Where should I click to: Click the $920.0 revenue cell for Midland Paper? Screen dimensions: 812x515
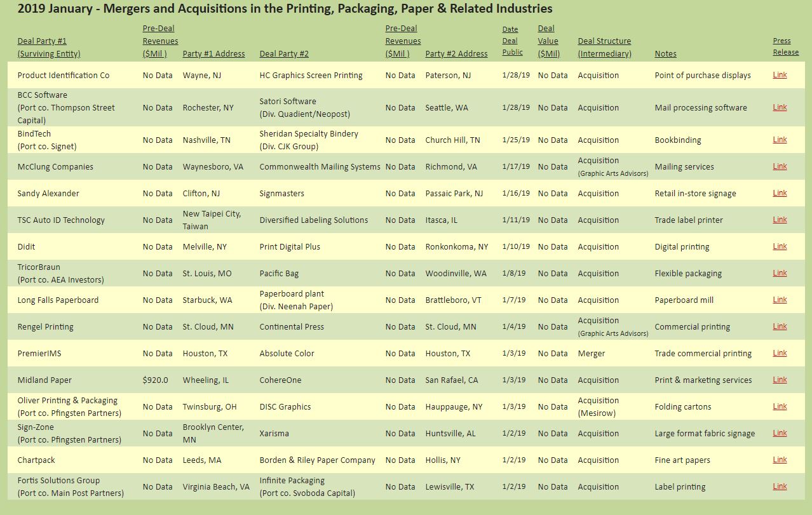[156, 380]
